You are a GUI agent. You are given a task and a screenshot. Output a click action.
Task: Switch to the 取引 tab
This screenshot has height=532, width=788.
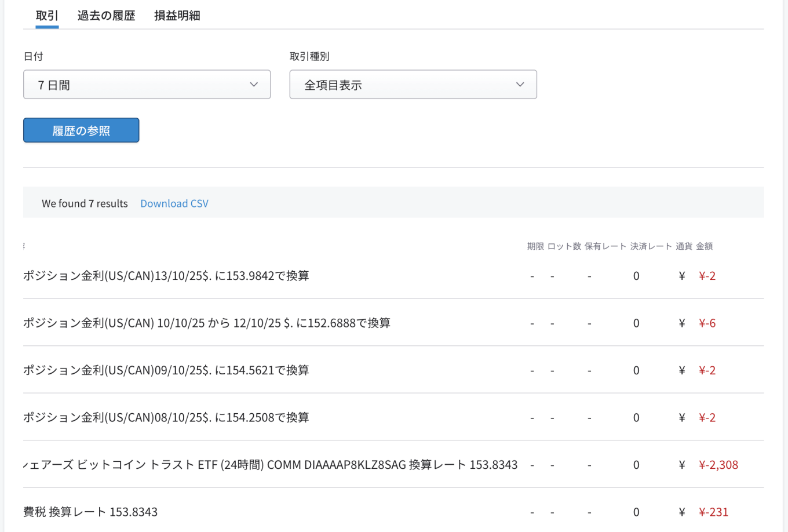47,16
